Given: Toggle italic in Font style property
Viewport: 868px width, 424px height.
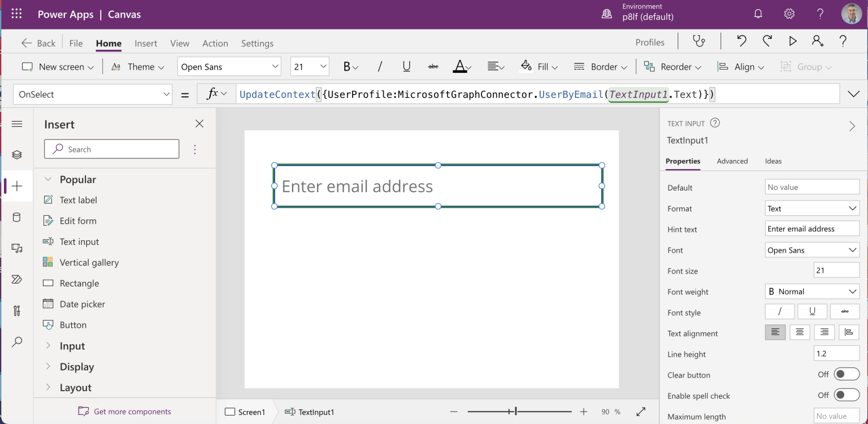Looking at the screenshot, I should (780, 311).
